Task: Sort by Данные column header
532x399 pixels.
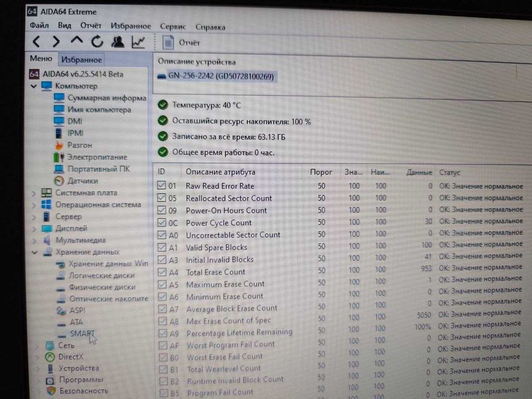Action: [x=419, y=172]
